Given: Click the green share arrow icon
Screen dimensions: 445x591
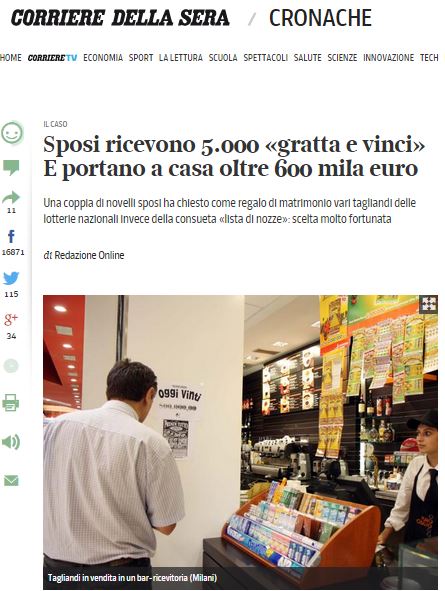Looking at the screenshot, I should [11, 198].
